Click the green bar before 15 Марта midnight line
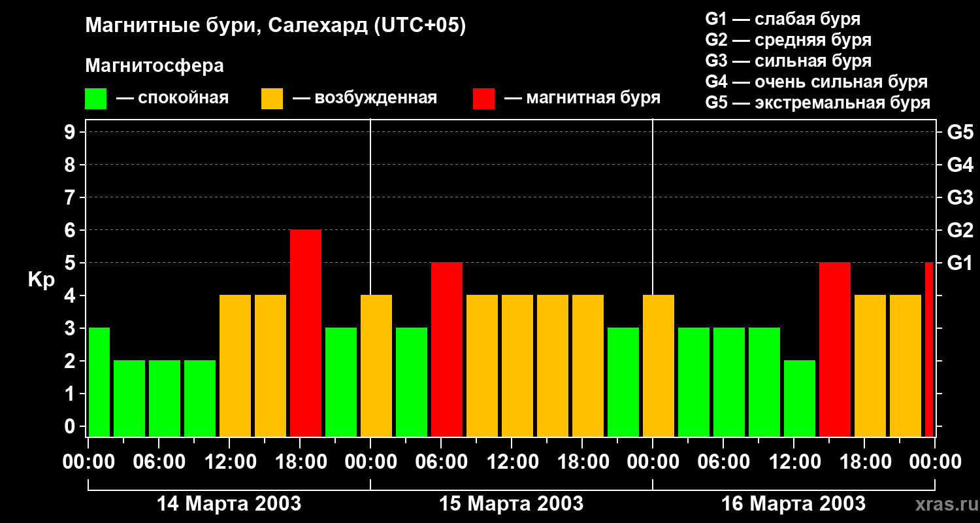Viewport: 980px width, 523px height. (x=341, y=382)
